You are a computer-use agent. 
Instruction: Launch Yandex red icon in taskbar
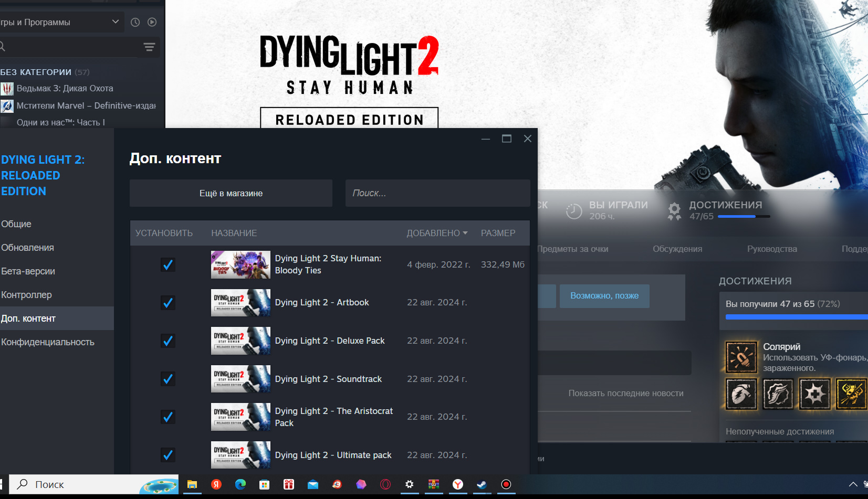pyautogui.click(x=216, y=484)
